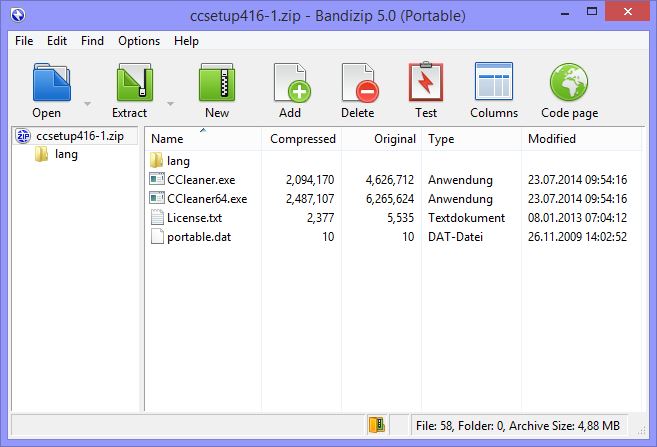657x447 pixels.
Task: Click date 26.11.2009 14:02:52
Action: tap(577, 237)
